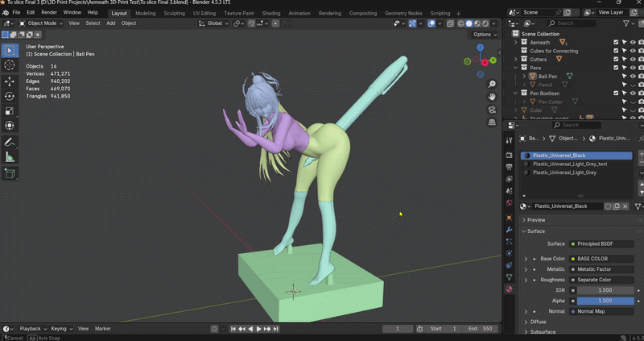This screenshot has width=644, height=341.
Task: Switch to wireframe viewport shading
Action: click(461, 23)
